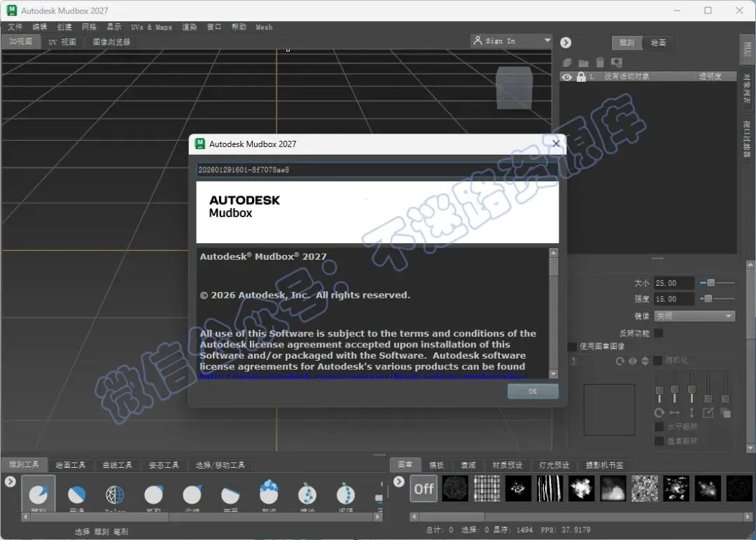Click the lock icon in layer header

[581, 76]
